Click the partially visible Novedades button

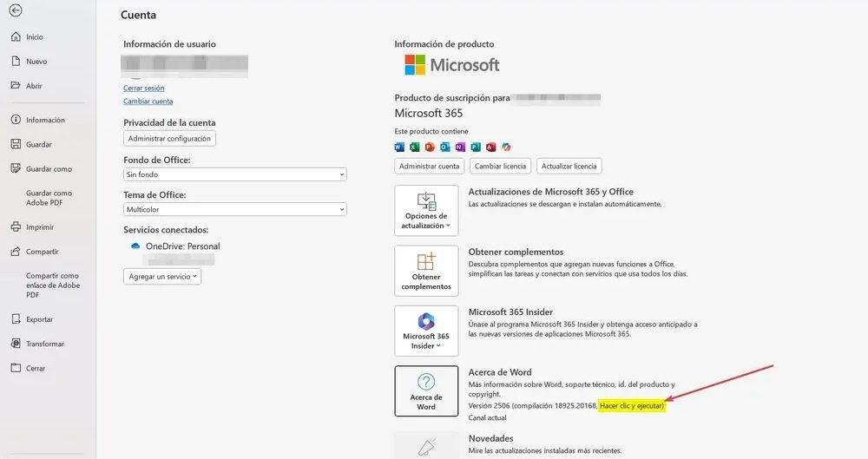pyautogui.click(x=426, y=446)
